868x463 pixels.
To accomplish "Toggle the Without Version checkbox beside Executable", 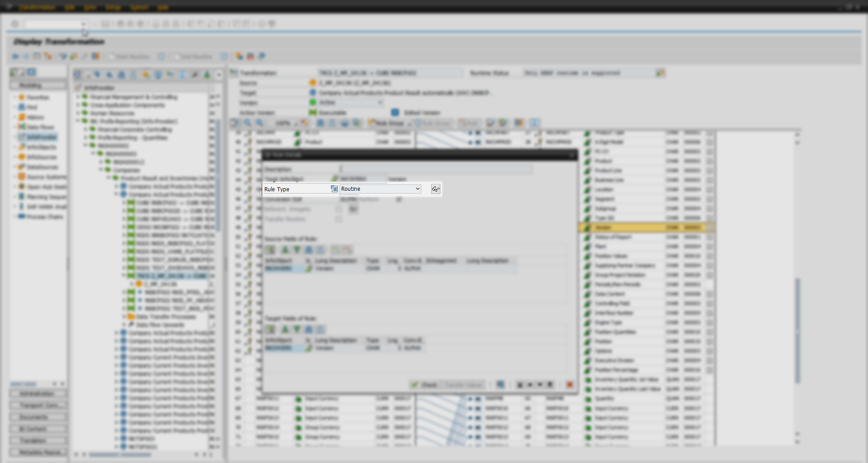I will [x=396, y=112].
